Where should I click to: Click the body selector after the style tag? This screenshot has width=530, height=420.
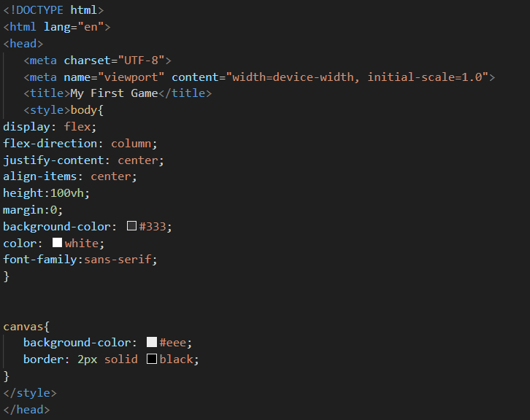coord(88,110)
